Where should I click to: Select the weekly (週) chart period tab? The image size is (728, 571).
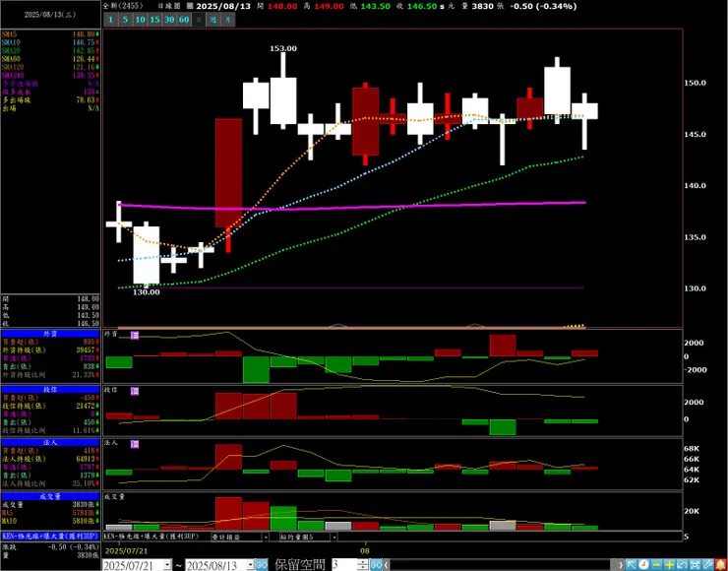[213, 20]
